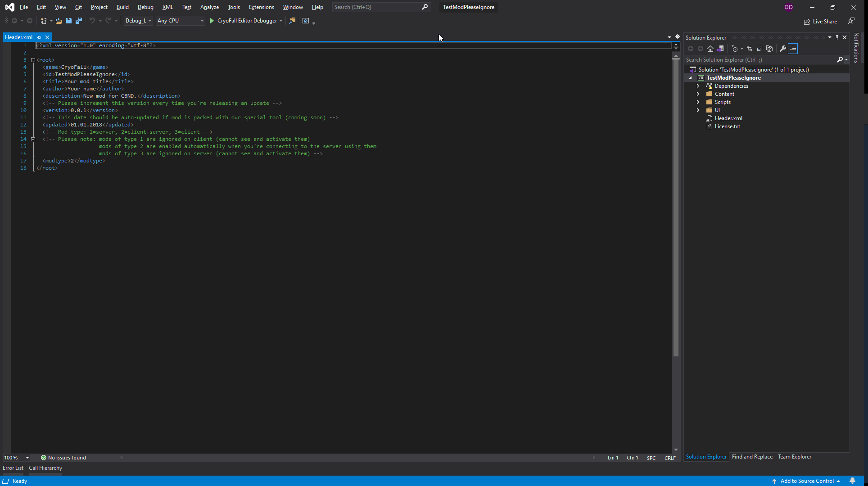Open the Extensions menu
868x486 pixels.
point(261,7)
